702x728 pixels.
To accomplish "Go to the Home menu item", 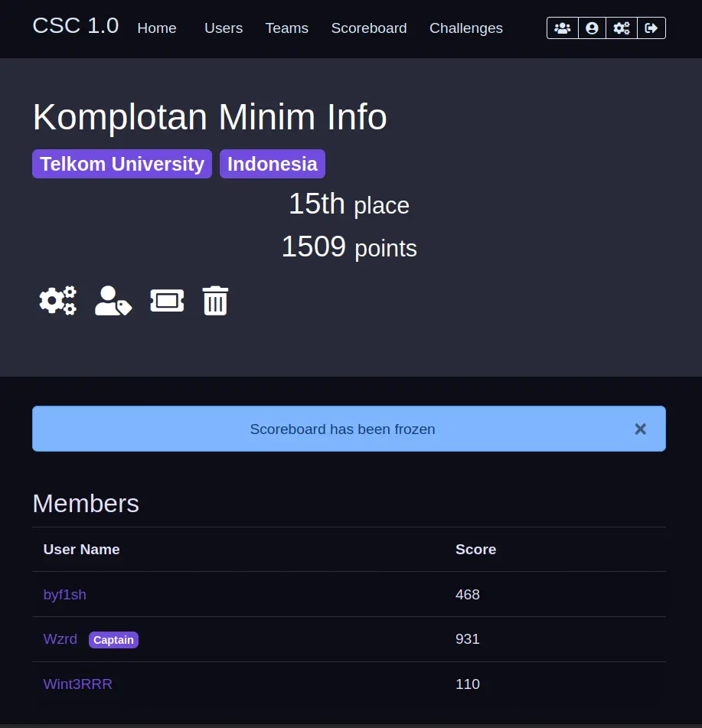I will [157, 28].
